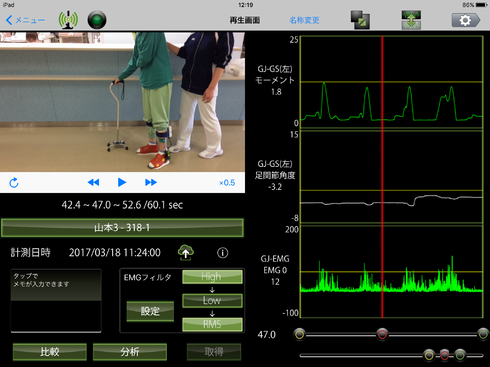Upload measurement to cloud
Screen dimensions: 490x367
186,252
